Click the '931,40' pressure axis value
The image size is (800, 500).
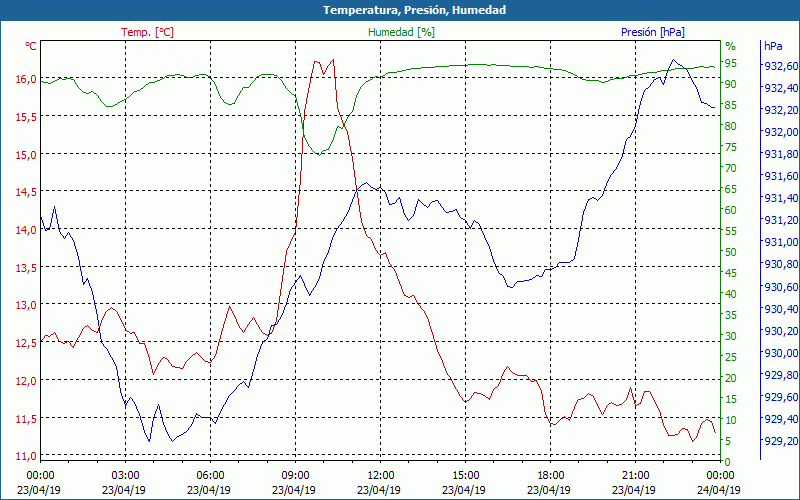click(781, 198)
